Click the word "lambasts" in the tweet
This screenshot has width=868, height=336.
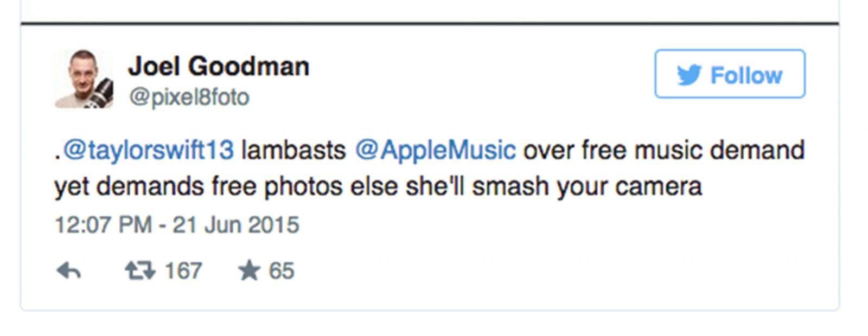(293, 150)
